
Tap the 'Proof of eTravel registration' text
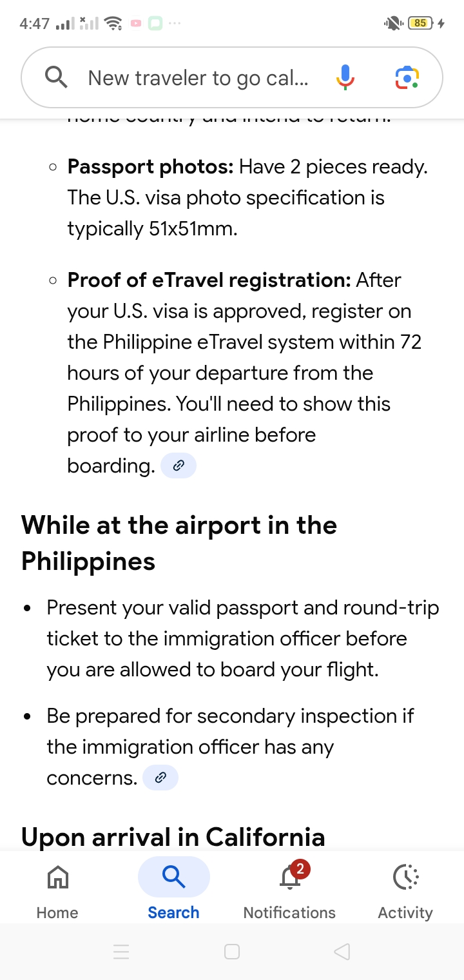209,280
